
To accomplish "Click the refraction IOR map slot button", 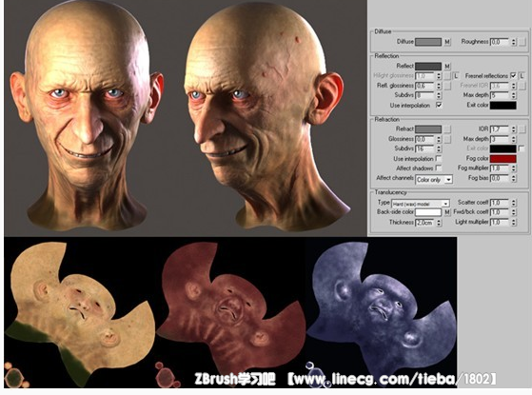I will tap(522, 128).
